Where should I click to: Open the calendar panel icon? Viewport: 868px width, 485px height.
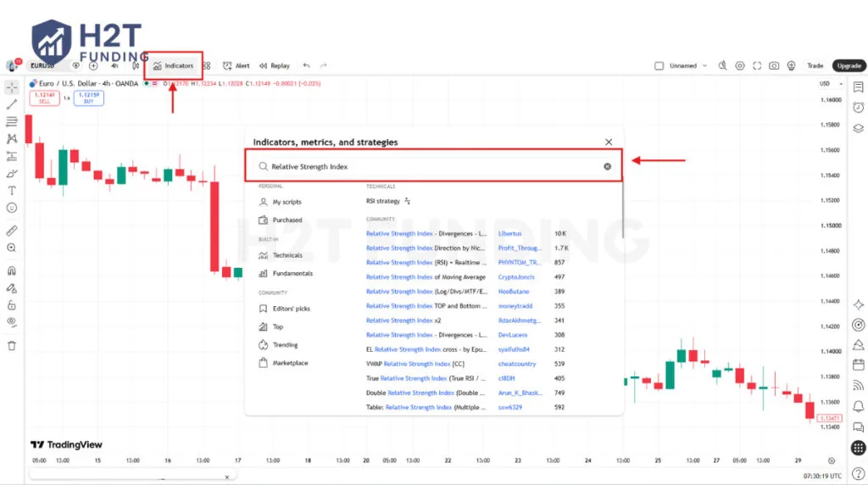click(858, 365)
